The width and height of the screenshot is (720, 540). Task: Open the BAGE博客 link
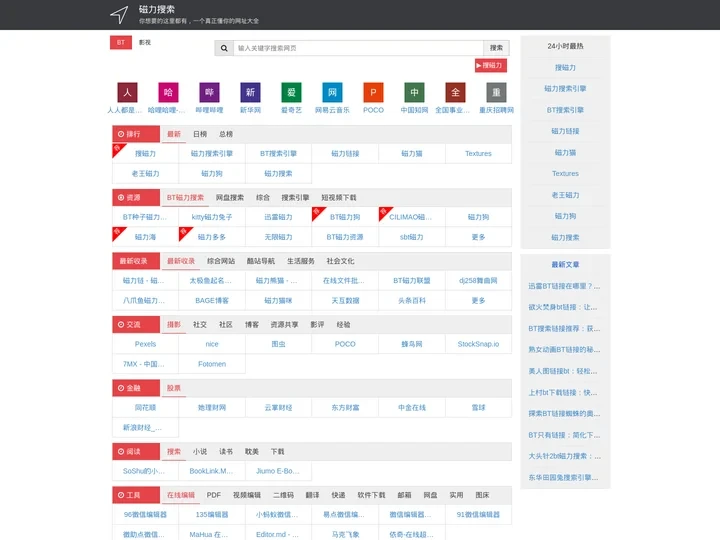coord(212,300)
